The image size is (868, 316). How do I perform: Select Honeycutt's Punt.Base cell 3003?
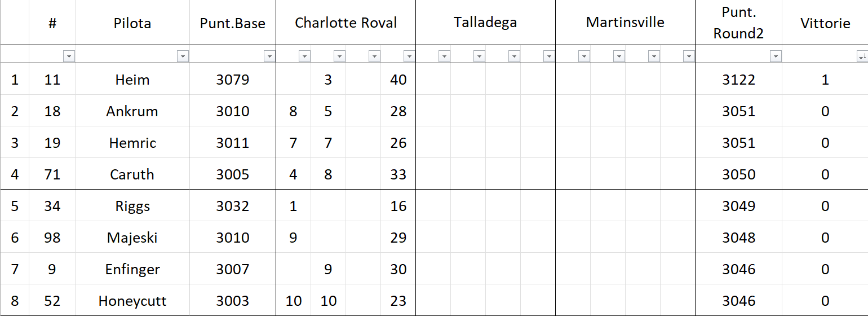tap(232, 301)
